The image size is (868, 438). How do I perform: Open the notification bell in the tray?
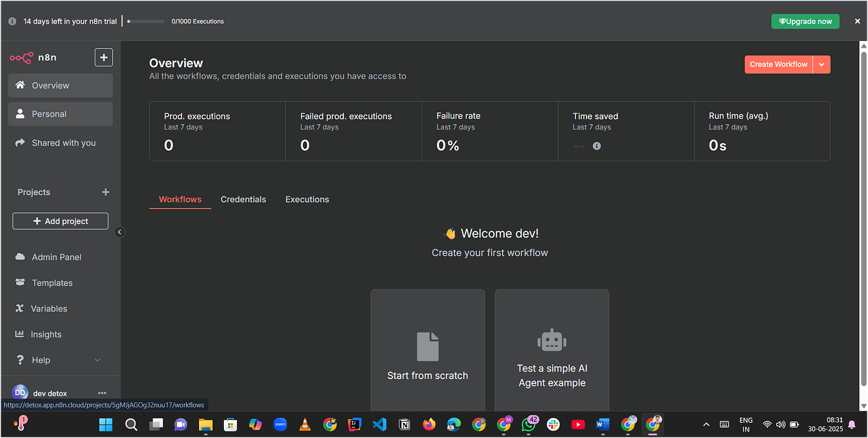coord(852,424)
